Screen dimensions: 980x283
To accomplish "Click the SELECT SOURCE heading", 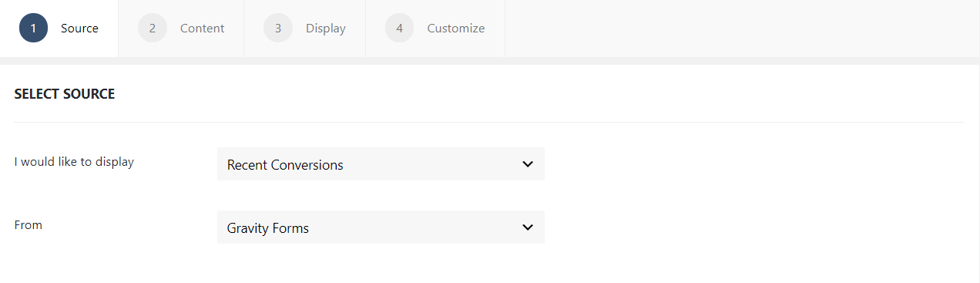I will pos(65,94).
